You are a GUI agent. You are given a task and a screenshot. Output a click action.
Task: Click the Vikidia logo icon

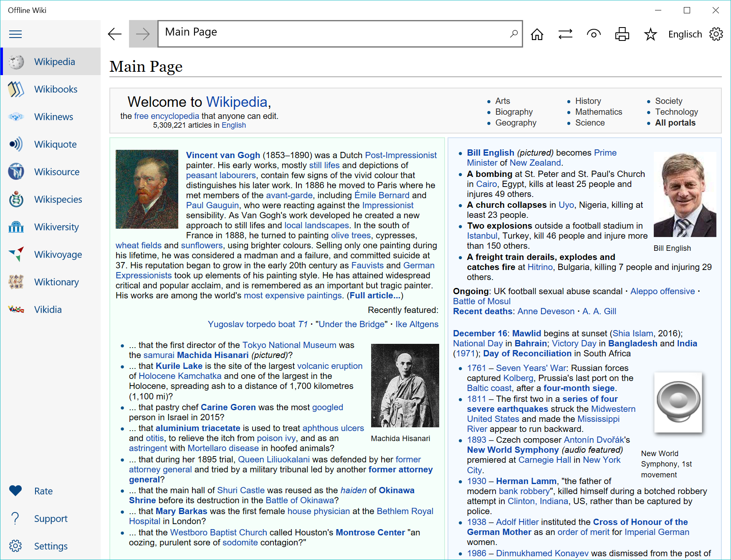[16, 309]
